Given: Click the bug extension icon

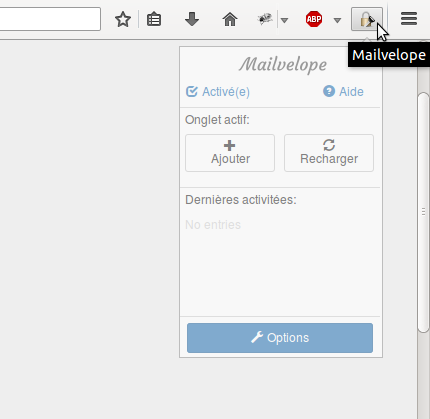Looking at the screenshot, I should (265, 19).
